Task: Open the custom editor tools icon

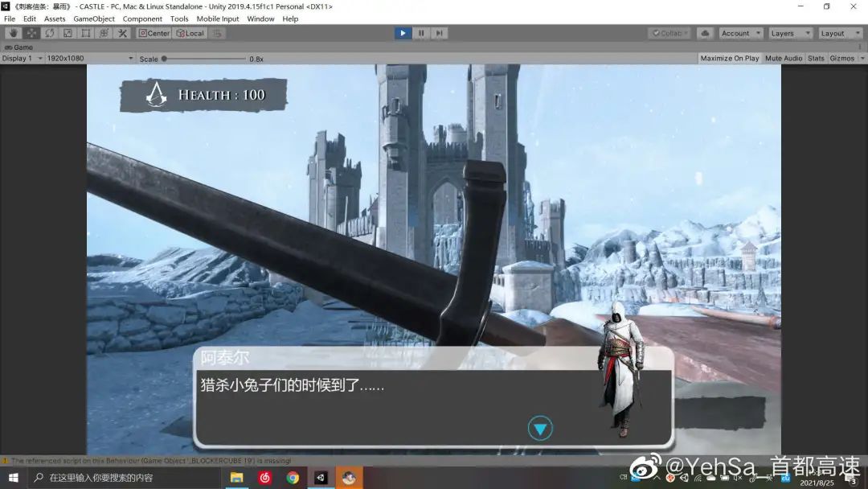Action: pos(122,33)
